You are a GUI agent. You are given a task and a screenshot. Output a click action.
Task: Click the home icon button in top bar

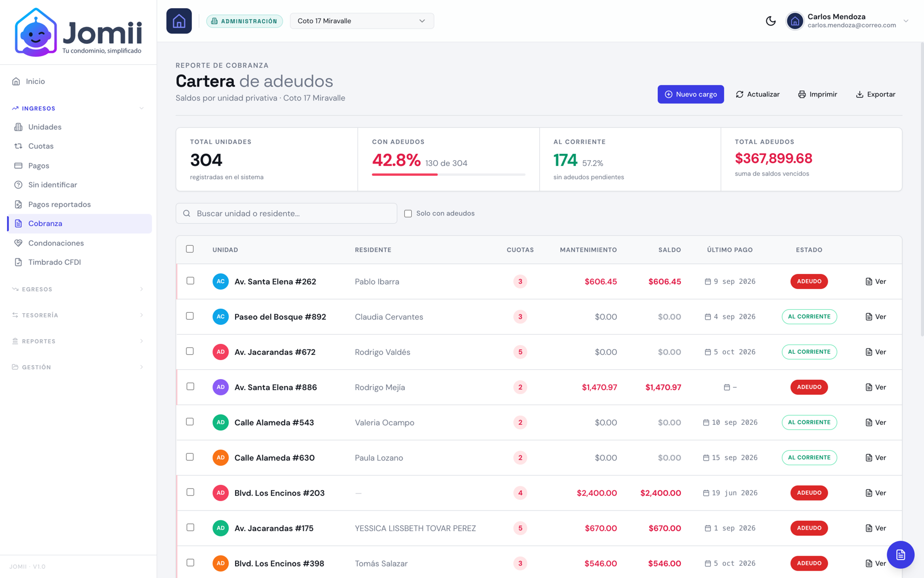click(179, 21)
